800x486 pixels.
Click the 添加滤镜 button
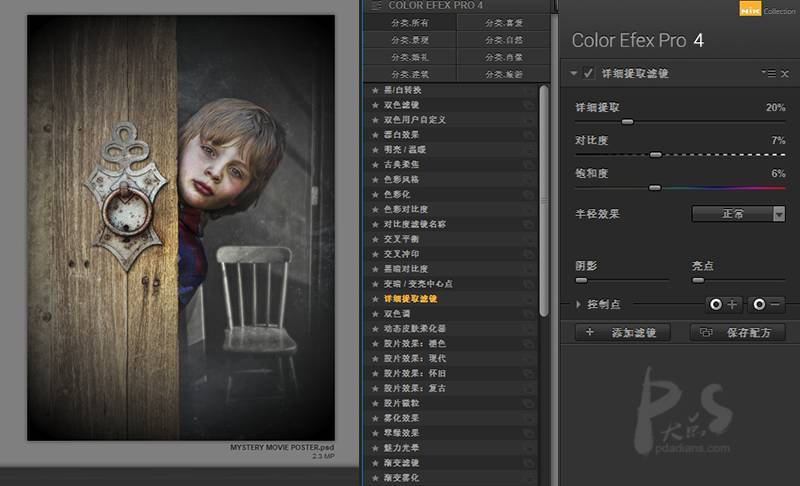[x=622, y=332]
